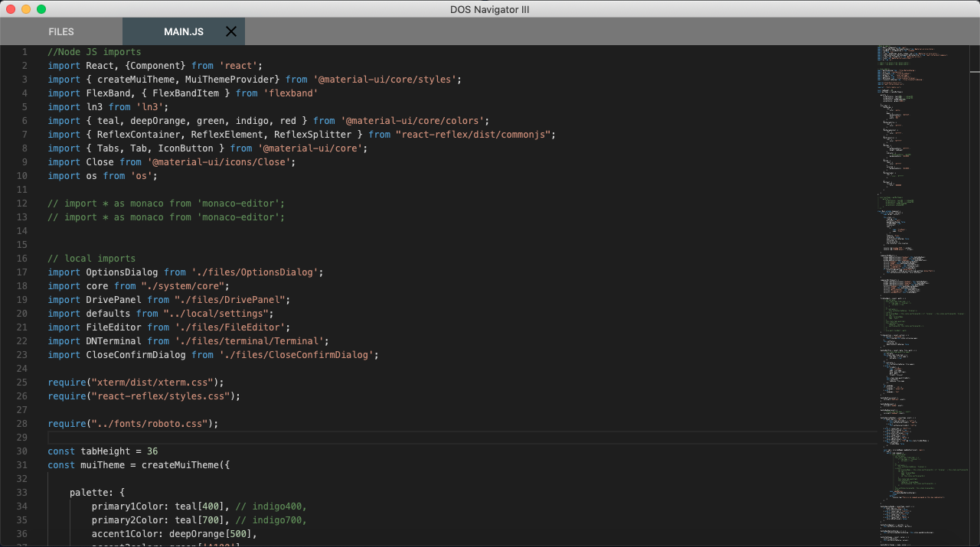Click "./files/DrivePanel" import path
980x547 pixels.
tap(230, 300)
